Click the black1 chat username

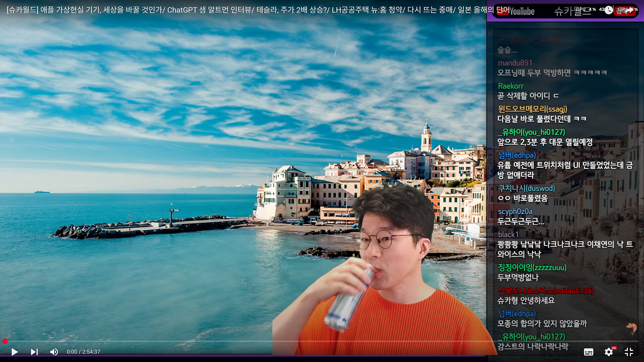click(x=508, y=234)
